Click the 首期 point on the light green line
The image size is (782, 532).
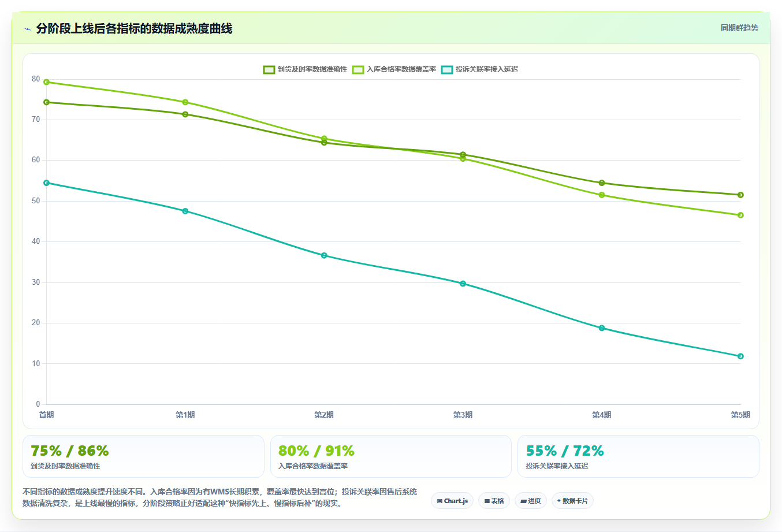[46, 82]
